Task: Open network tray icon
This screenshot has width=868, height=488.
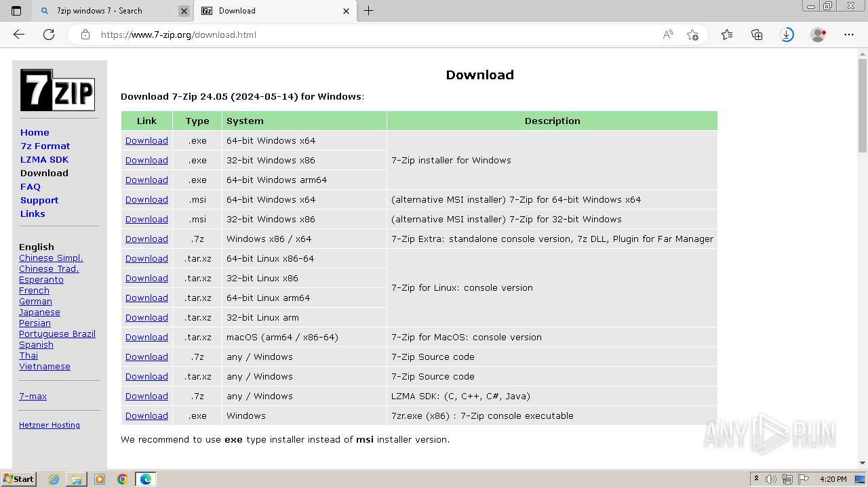Action: (787, 479)
